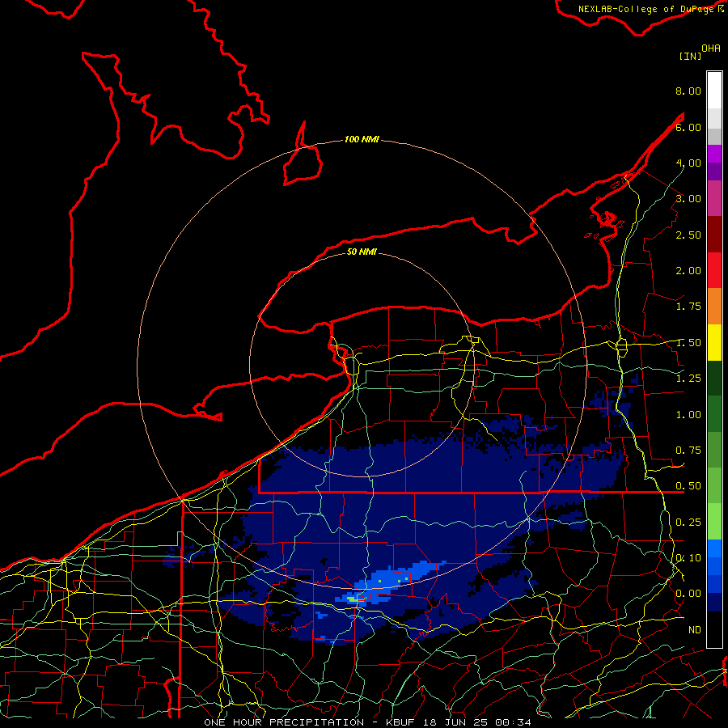Screen dimensions: 728x728
Task: Click the NEXLAB-College of DuPage label
Action: click(645, 9)
